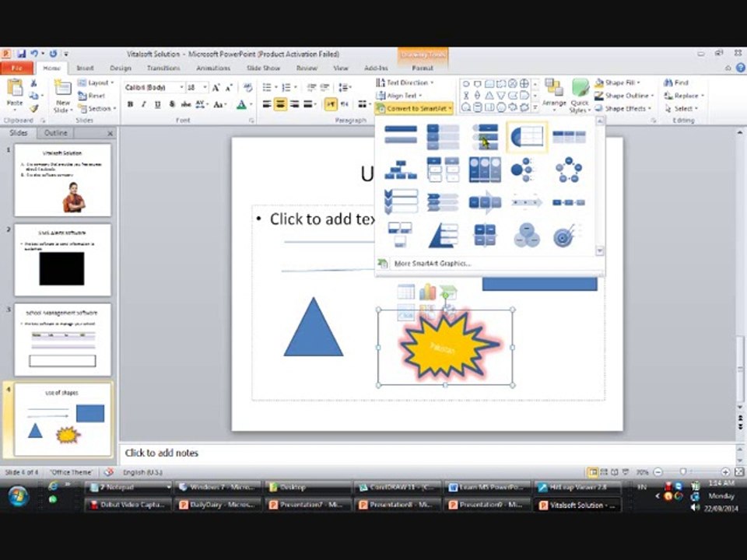Viewport: 747px width, 560px height.
Task: Click the Redo icon in title bar
Action: pos(53,54)
